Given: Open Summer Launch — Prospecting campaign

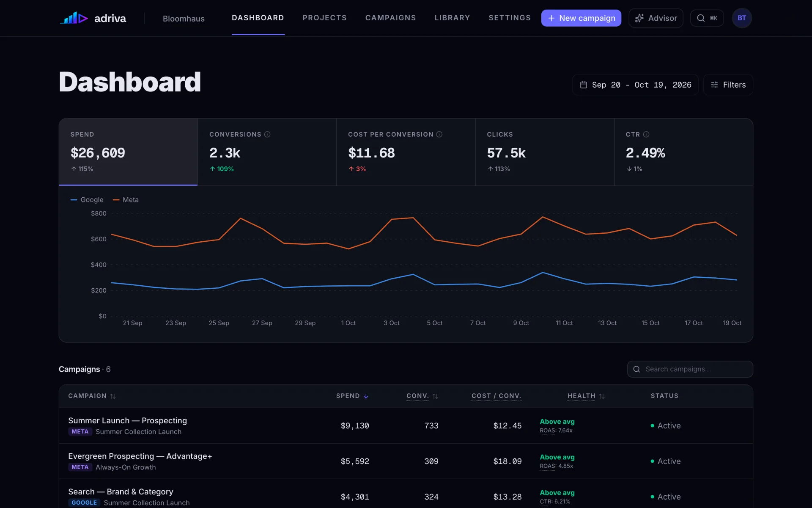Looking at the screenshot, I should pyautogui.click(x=128, y=420).
